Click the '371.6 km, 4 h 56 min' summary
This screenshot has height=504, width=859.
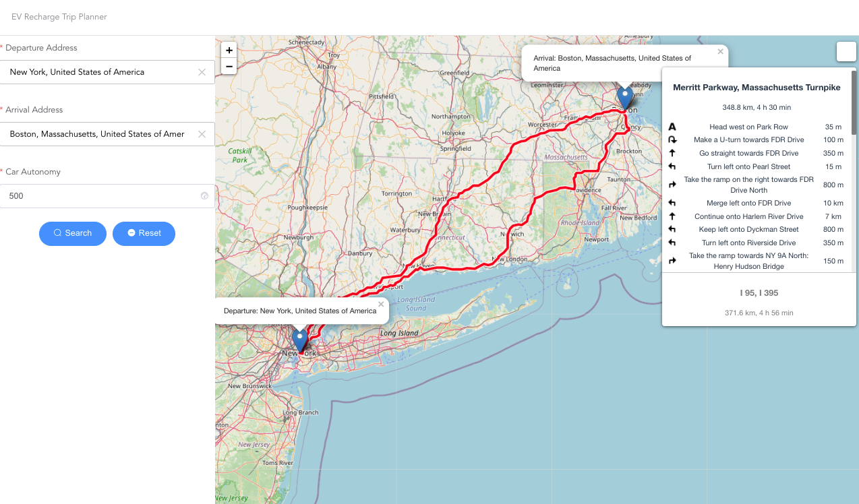click(x=759, y=313)
